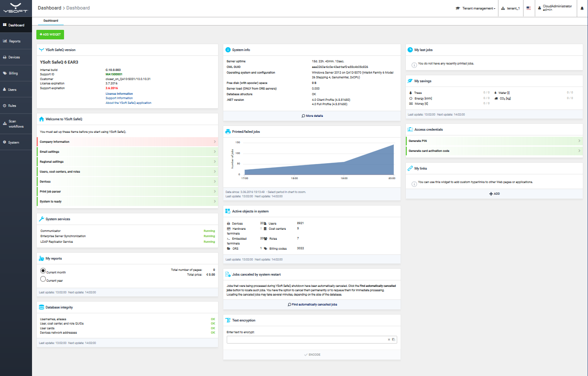The image size is (588, 376).
Task: Select the Current month radio button
Action: [x=43, y=270]
